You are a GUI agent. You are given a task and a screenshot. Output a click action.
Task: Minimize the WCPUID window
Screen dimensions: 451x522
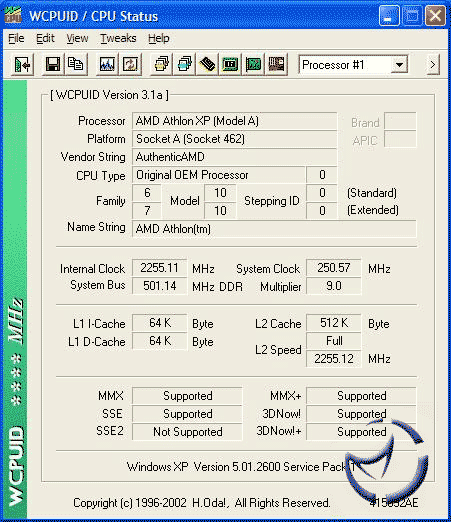point(389,16)
